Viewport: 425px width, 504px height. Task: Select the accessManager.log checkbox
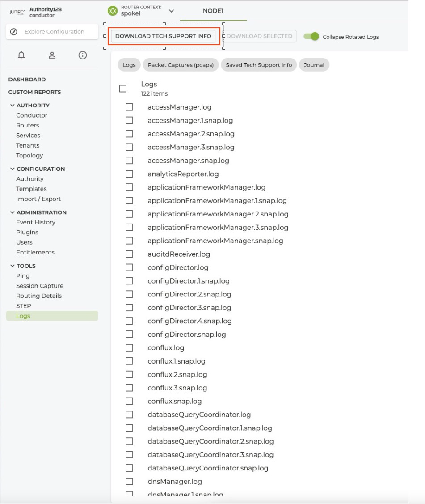click(x=129, y=107)
